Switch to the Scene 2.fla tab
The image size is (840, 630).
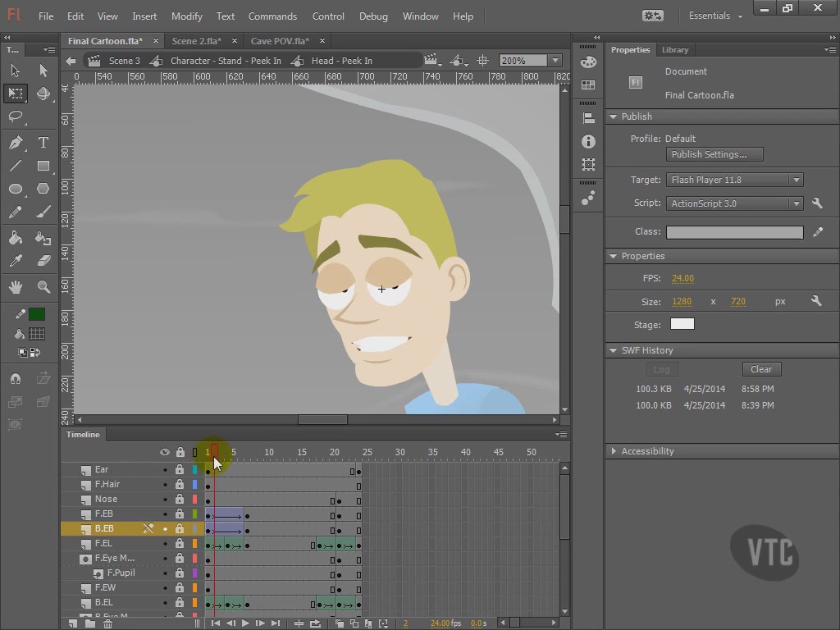click(x=196, y=41)
